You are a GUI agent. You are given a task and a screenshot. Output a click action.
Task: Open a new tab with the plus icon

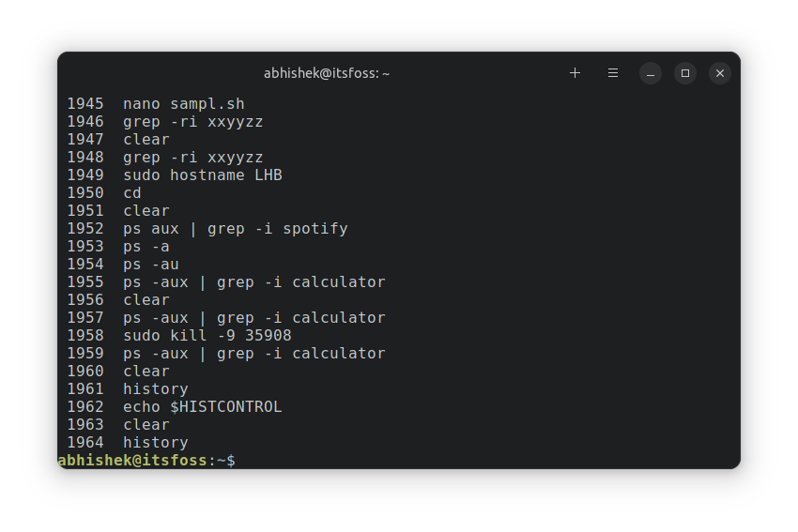point(575,73)
